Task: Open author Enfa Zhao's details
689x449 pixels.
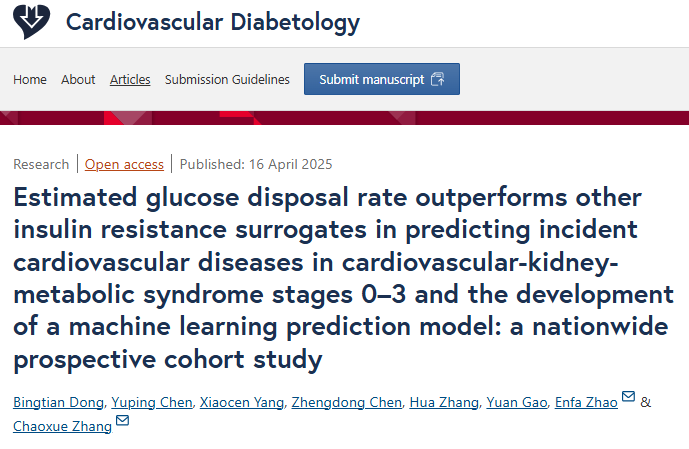Action: coord(586,402)
